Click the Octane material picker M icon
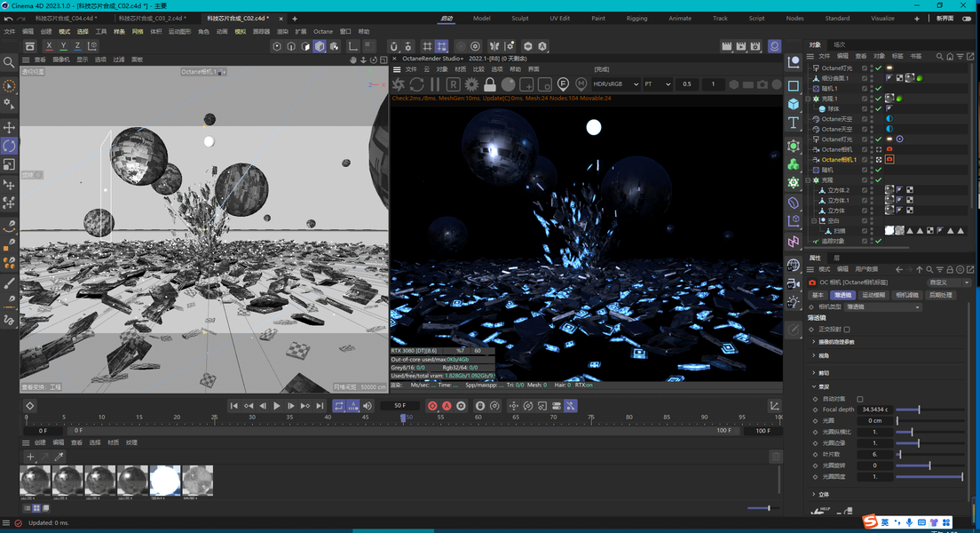 pyautogui.click(x=581, y=84)
